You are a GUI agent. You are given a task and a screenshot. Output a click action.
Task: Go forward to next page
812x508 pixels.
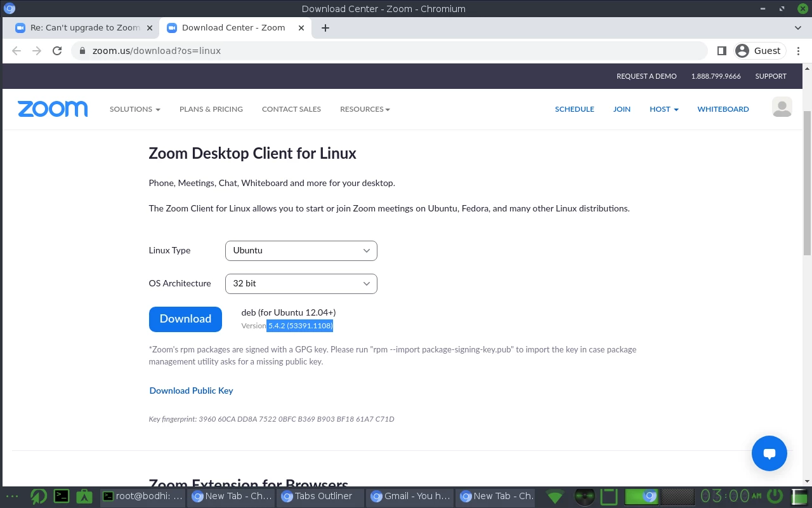37,51
